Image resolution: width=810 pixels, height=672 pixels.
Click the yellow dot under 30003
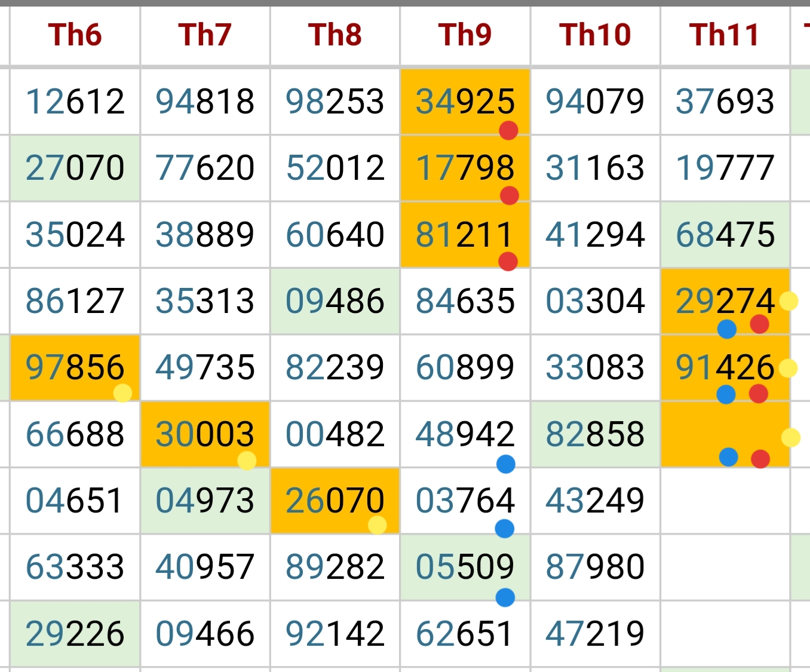(x=247, y=461)
